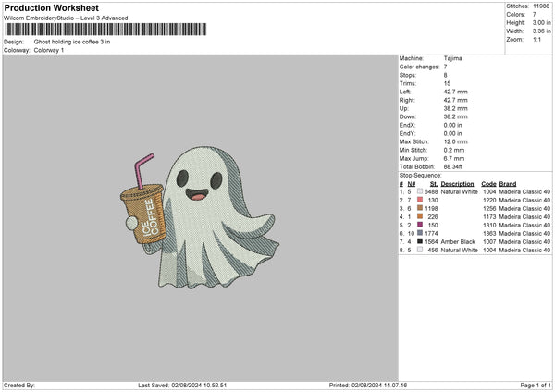The width and height of the screenshot is (555, 392).
Task: Click the width value '3.36 in'
Action: (x=541, y=31)
